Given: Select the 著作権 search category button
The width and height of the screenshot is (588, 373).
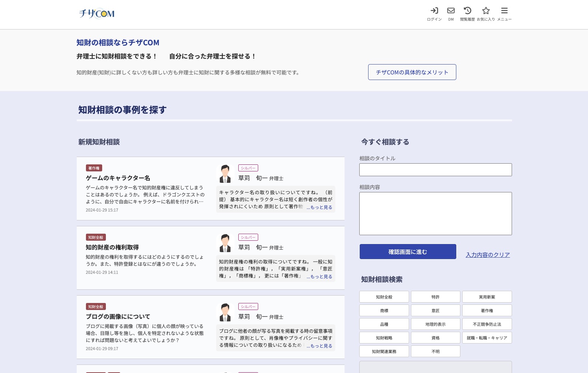Looking at the screenshot, I should click(487, 311).
